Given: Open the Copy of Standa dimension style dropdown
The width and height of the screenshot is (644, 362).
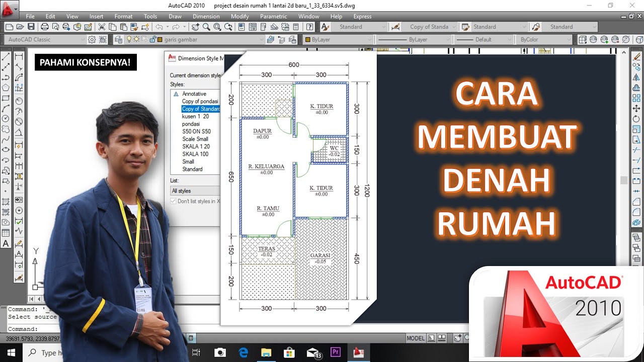Looking at the screenshot, I should (x=429, y=27).
